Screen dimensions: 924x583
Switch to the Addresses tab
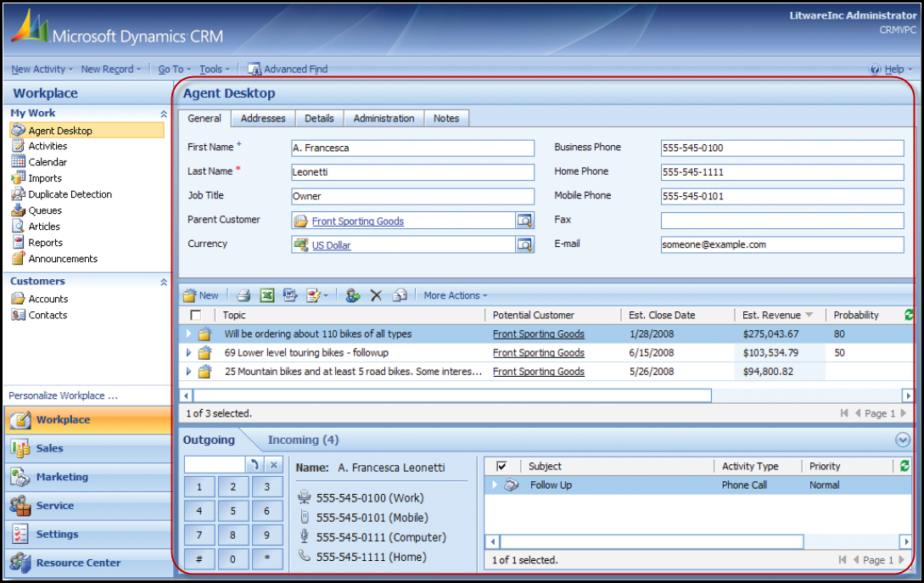point(263,119)
